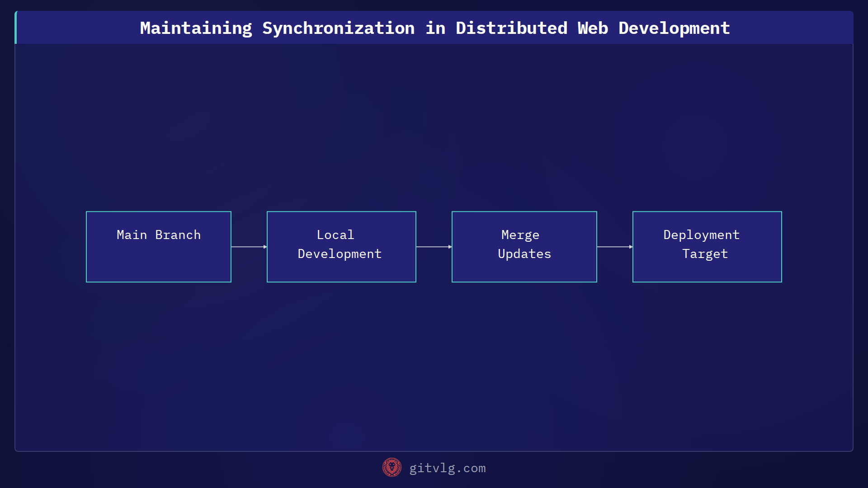Open the gitvlg.com link
Screen dimensions: 868x488
447,468
